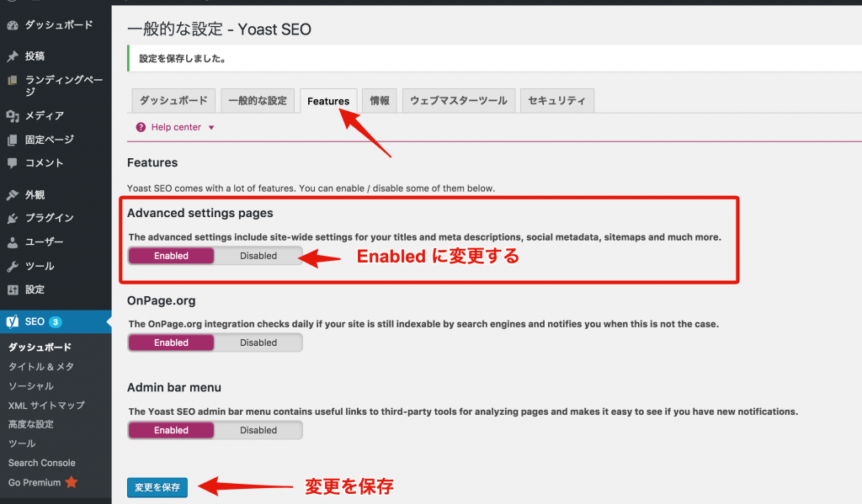Open the タイトル & メタ submenu item
Image resolution: width=862 pixels, height=504 pixels.
(40, 367)
